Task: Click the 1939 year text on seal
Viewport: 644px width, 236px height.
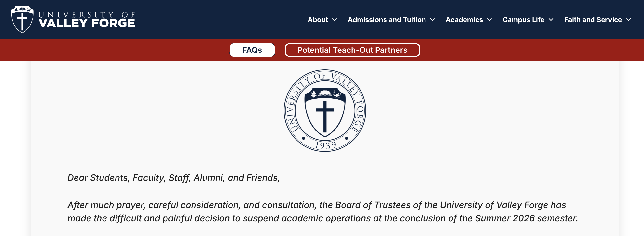Action: tap(325, 145)
